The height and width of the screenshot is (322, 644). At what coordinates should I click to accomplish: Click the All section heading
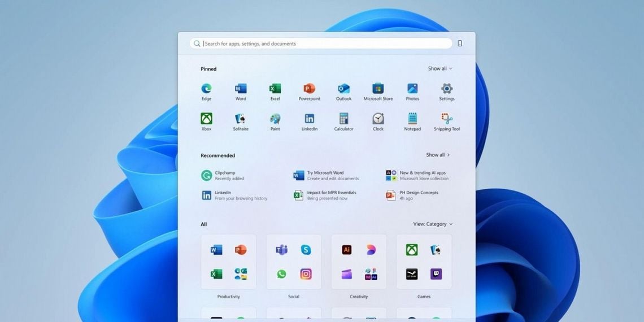(204, 224)
